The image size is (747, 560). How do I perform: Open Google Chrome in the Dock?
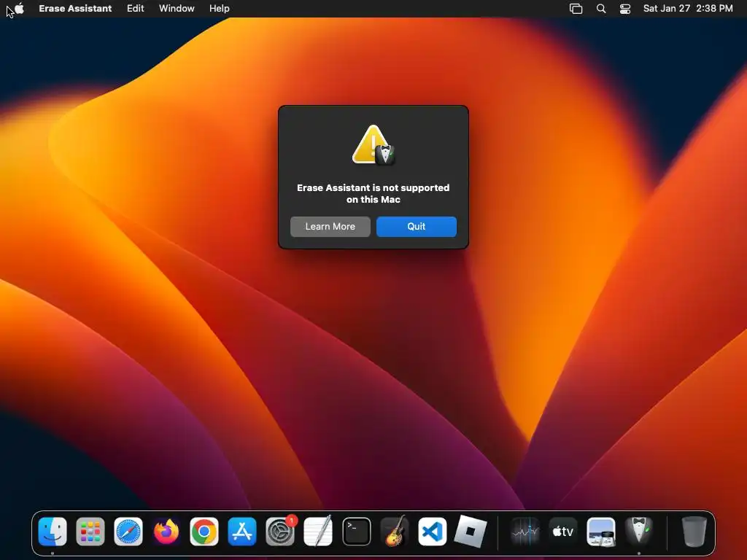[204, 532]
